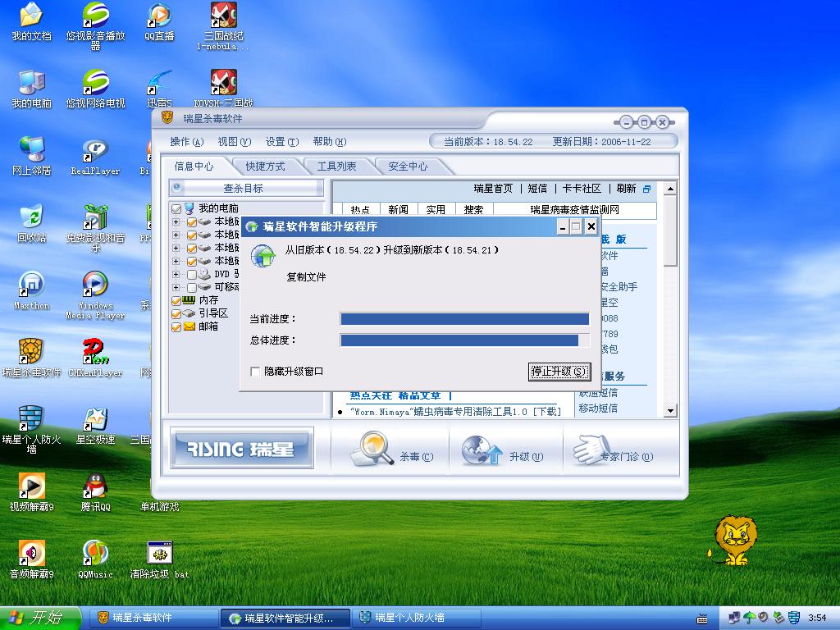The width and height of the screenshot is (840, 630).
Task: Click 刷新 link
Action: pyautogui.click(x=626, y=189)
